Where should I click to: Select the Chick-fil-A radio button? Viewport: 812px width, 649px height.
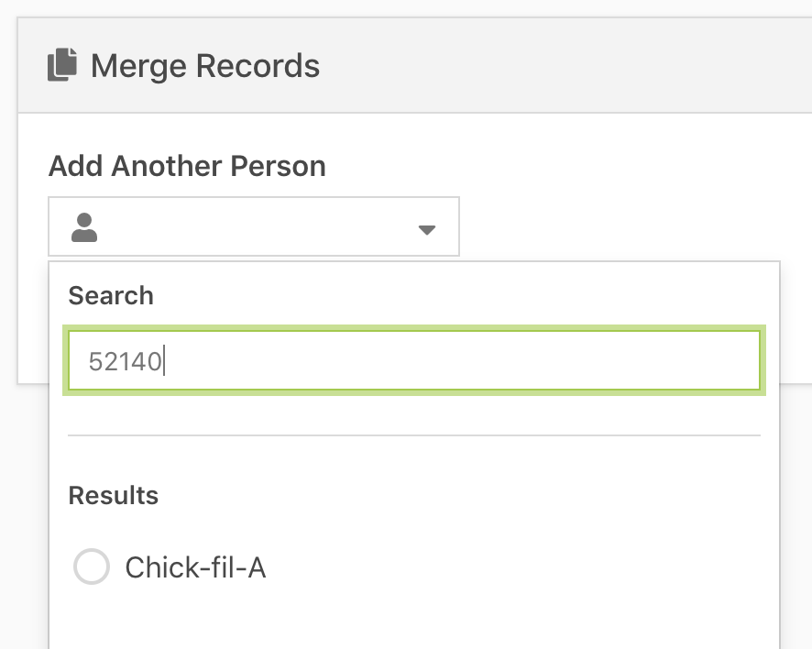91,566
